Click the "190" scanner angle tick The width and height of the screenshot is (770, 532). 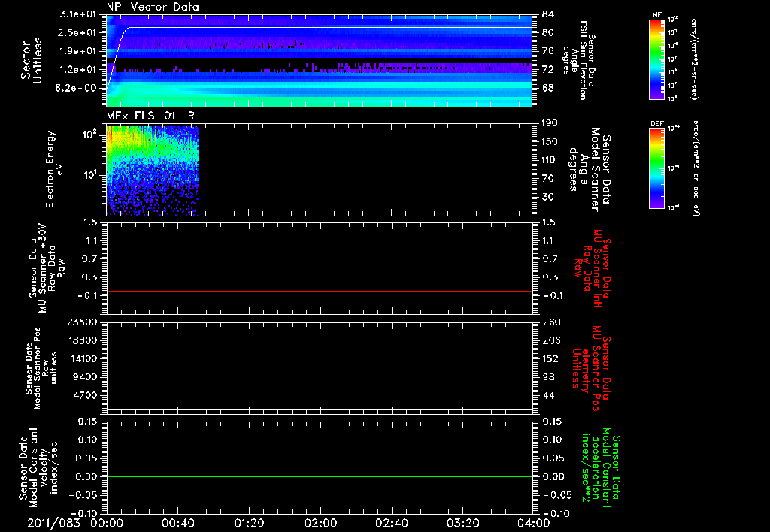[x=550, y=123]
